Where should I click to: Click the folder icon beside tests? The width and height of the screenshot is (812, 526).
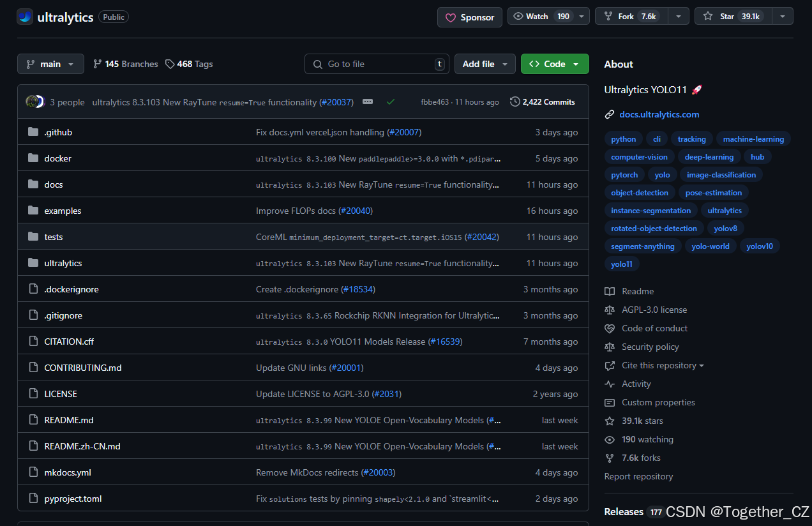click(x=33, y=237)
